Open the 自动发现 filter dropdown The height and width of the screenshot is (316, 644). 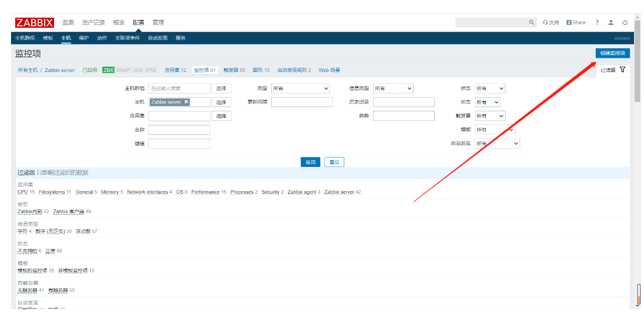498,143
